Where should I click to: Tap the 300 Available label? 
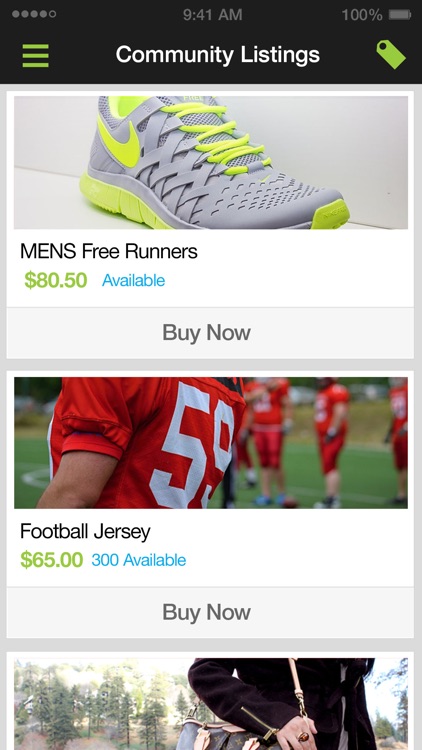coord(139,560)
